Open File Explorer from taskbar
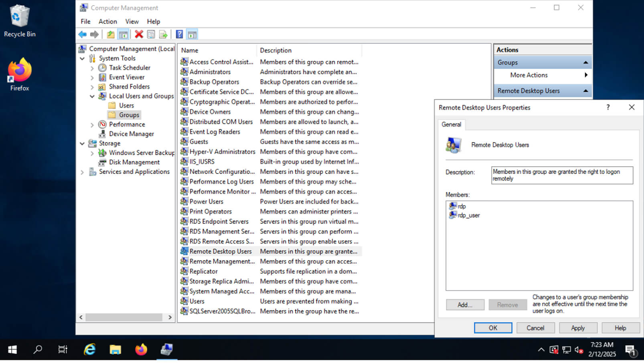644x363 pixels. pos(115,350)
